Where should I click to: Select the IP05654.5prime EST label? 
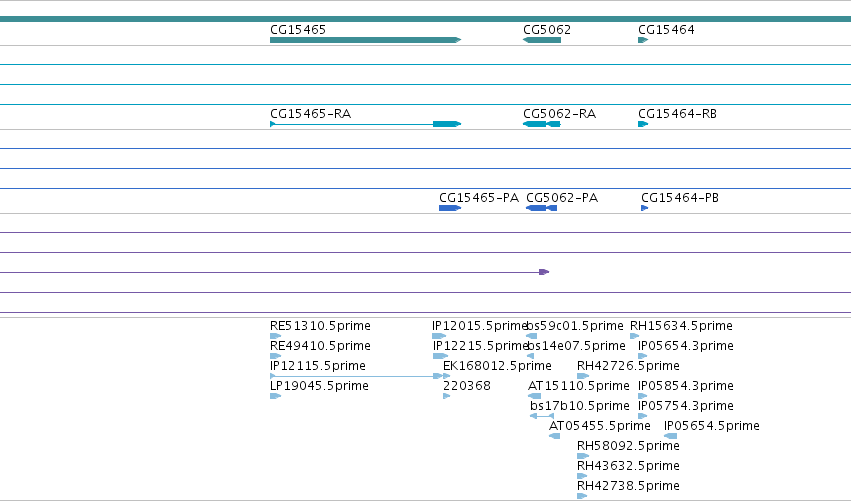point(712,426)
